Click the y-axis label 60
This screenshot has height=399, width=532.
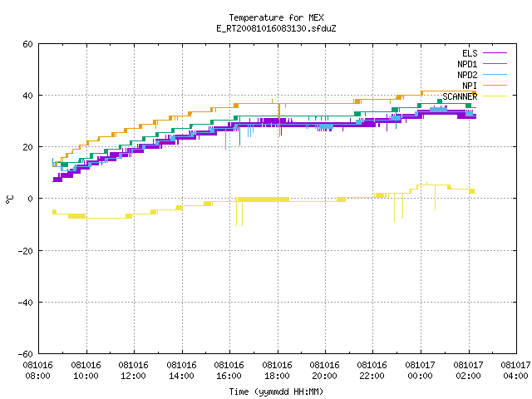27,44
